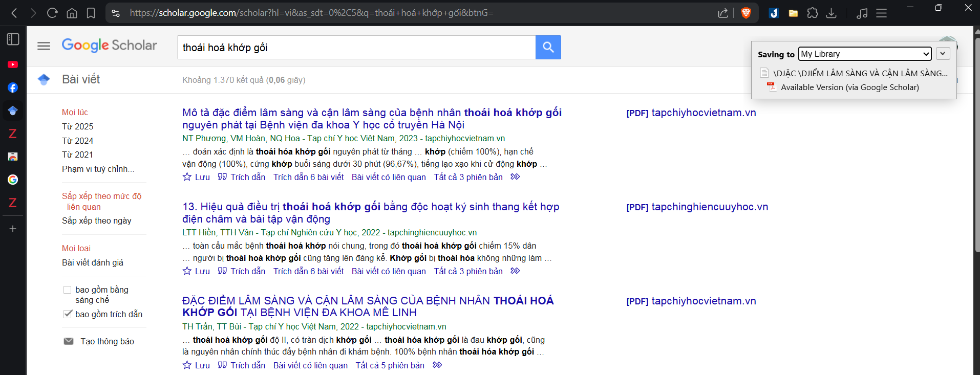This screenshot has height=375, width=980.
Task: Click the Trích dẫn cite button on second result
Action: (x=242, y=271)
